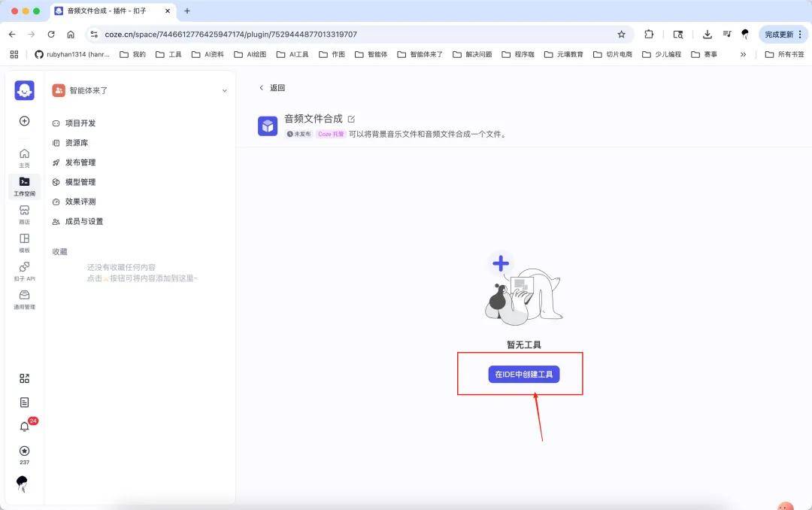Click the plus create icon in sidebar
The image size is (812, 510).
tap(24, 121)
